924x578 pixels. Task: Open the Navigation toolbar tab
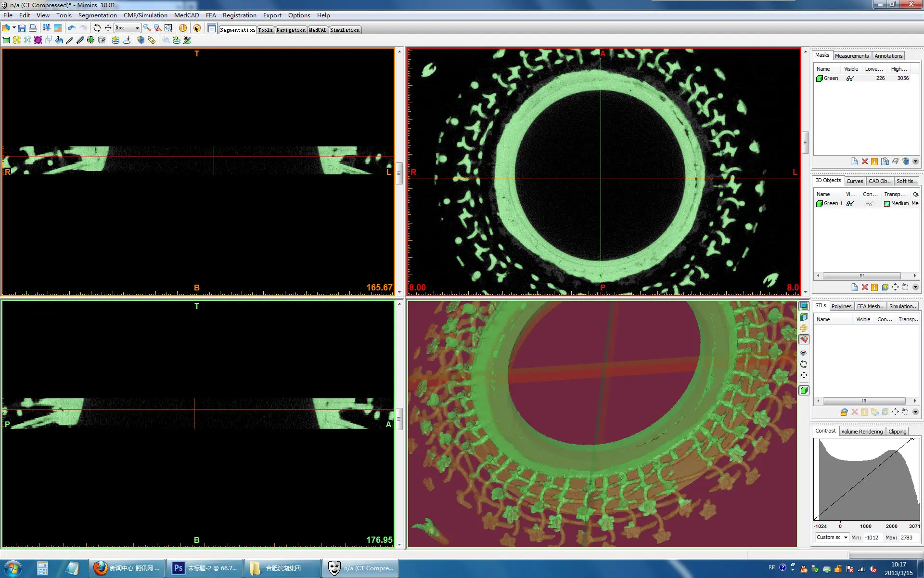pyautogui.click(x=291, y=30)
